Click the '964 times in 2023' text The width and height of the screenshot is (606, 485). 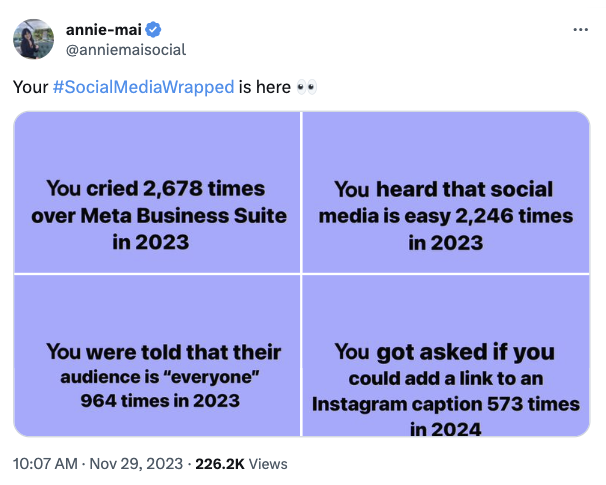click(160, 400)
